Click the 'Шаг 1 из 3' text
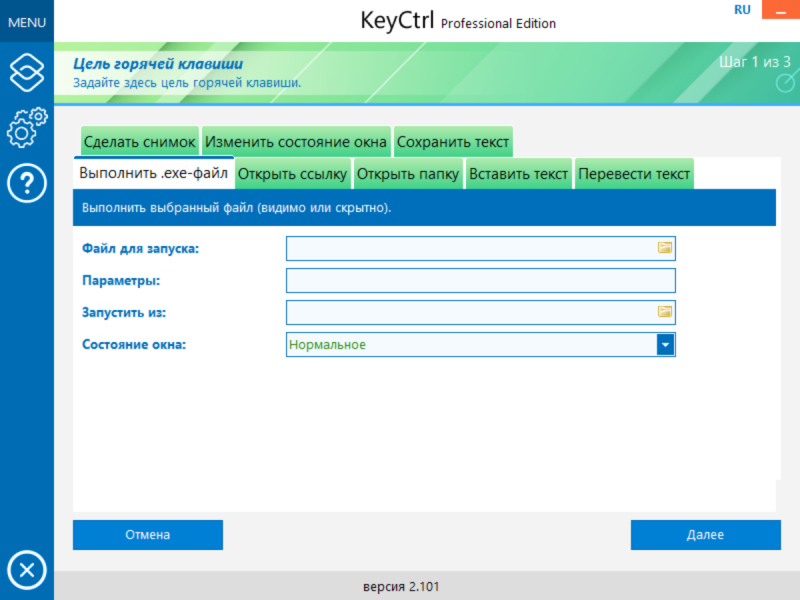 pyautogui.click(x=755, y=62)
